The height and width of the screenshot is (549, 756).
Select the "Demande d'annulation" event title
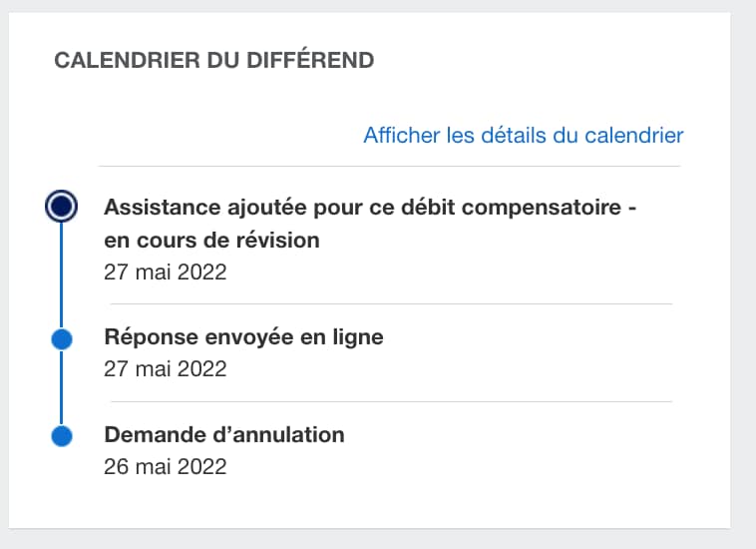click(224, 435)
